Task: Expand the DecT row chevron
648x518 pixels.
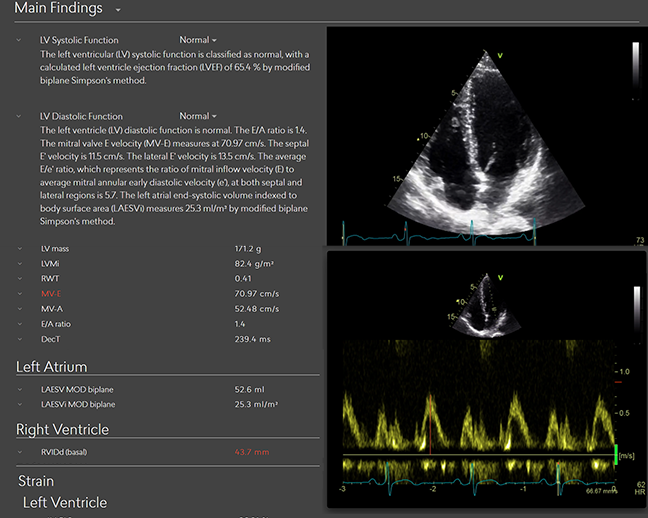Action: tap(19, 339)
